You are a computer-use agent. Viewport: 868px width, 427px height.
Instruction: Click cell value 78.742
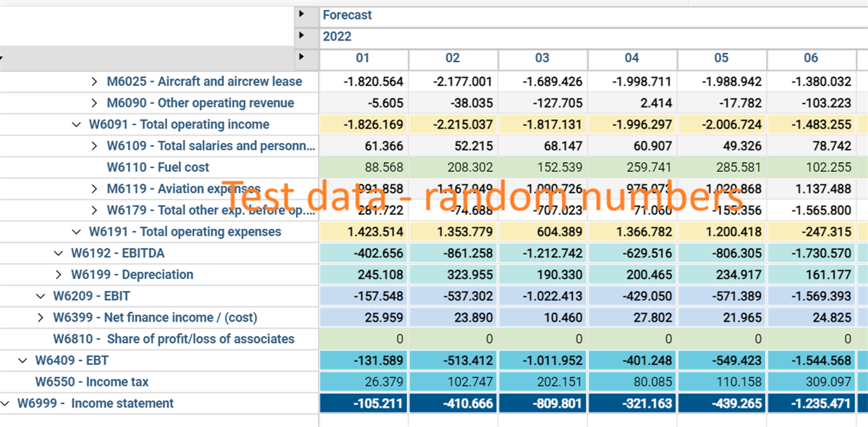pyautogui.click(x=812, y=146)
